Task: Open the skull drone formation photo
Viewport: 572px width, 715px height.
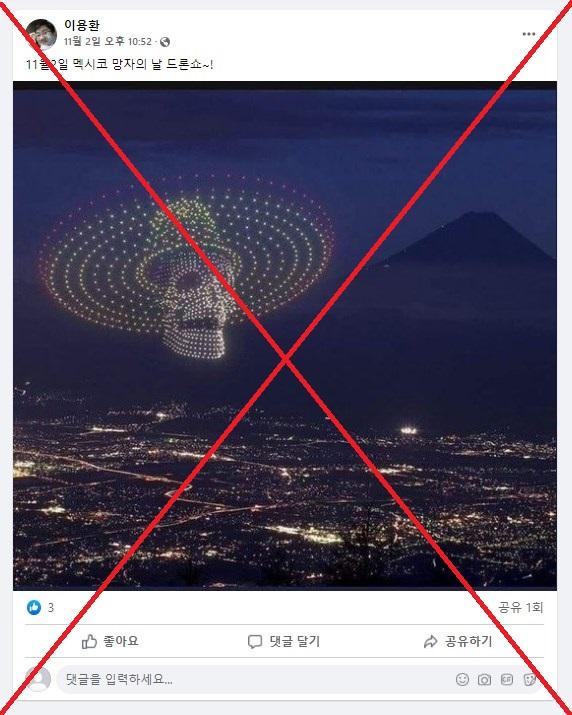Action: coord(285,336)
